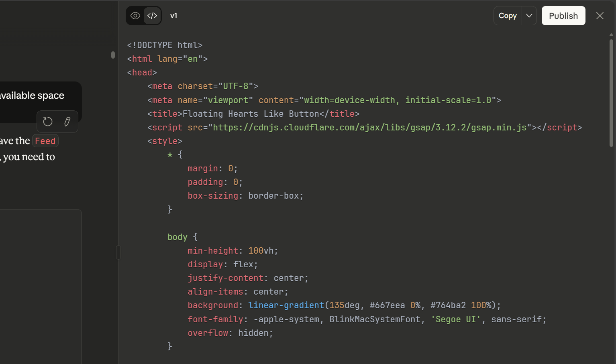The height and width of the screenshot is (364, 616).
Task: Click the red Feed code tag
Action: click(x=45, y=141)
